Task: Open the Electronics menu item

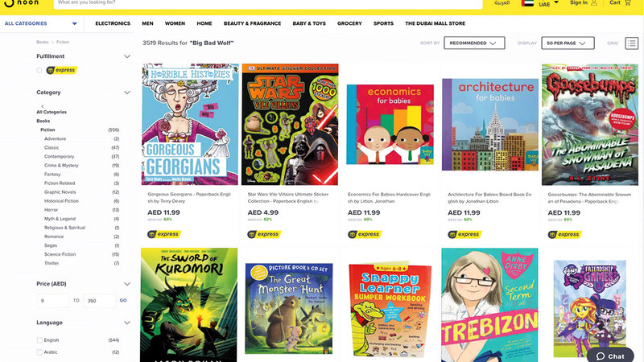Action: (x=113, y=23)
